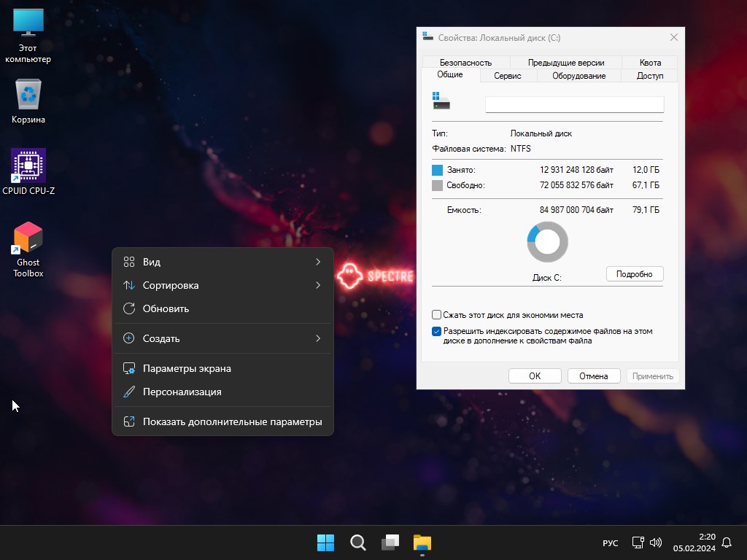Viewport: 747px width, 560px height.
Task: Click the drive icon beside the name field
Action: point(441,101)
